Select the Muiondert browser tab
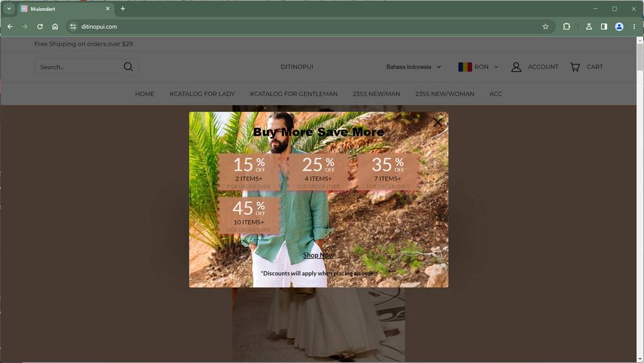This screenshot has width=644, height=363. [66, 9]
